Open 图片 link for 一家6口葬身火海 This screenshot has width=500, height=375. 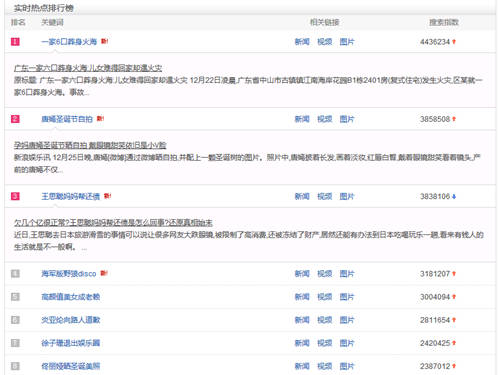347,42
